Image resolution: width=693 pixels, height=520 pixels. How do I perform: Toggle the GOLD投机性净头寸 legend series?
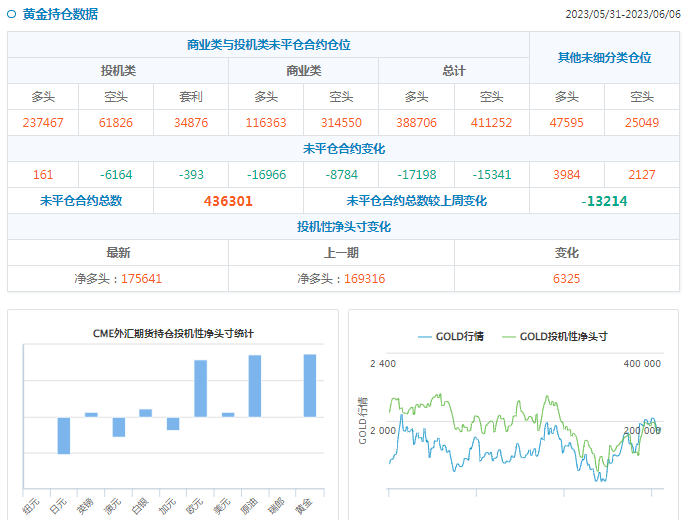555,336
